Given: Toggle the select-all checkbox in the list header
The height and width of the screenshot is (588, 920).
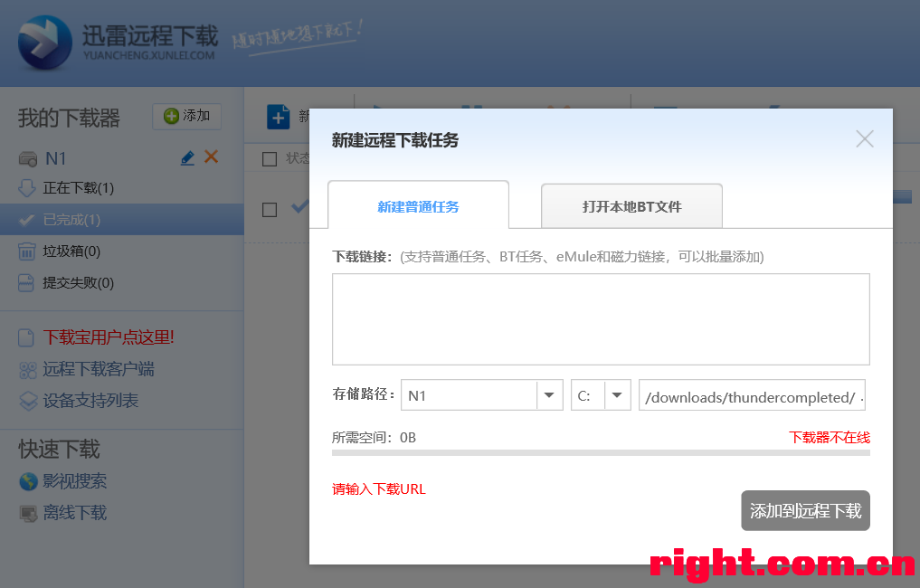Looking at the screenshot, I should pos(270,159).
